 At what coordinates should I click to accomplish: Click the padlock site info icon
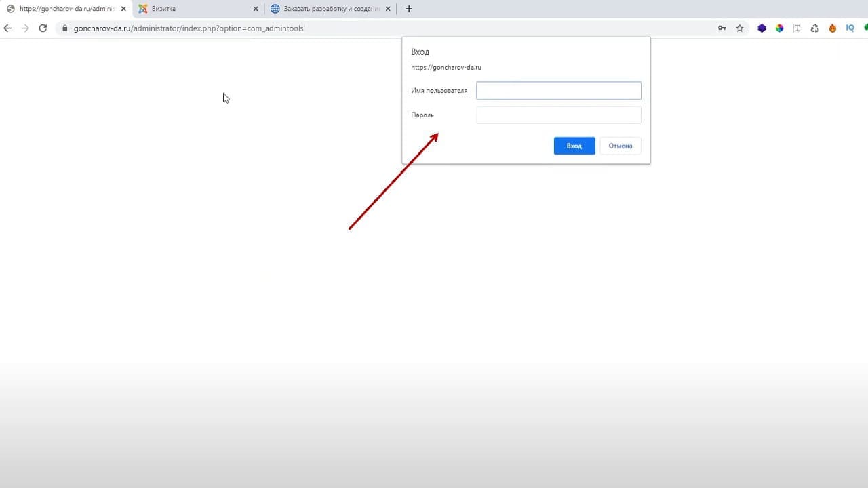coord(66,28)
